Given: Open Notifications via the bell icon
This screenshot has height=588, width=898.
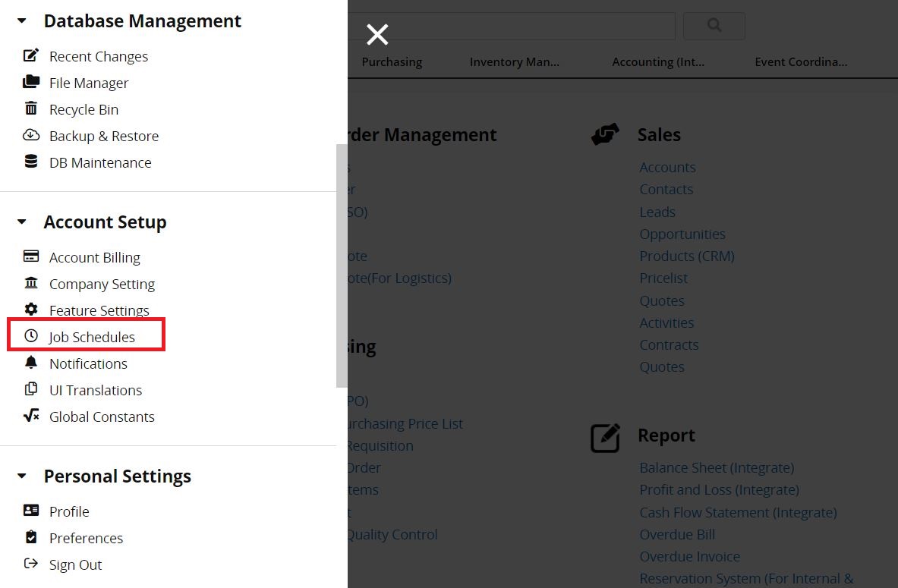Looking at the screenshot, I should coord(31,363).
